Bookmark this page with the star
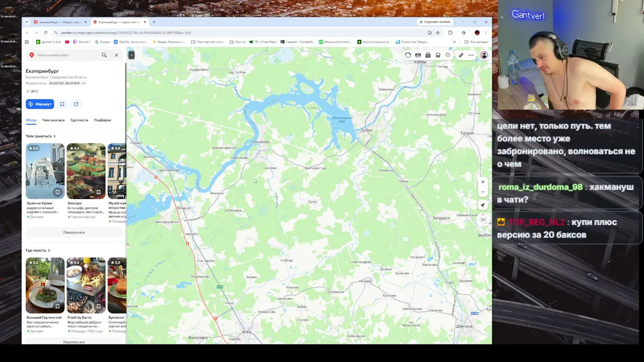 click(438, 33)
